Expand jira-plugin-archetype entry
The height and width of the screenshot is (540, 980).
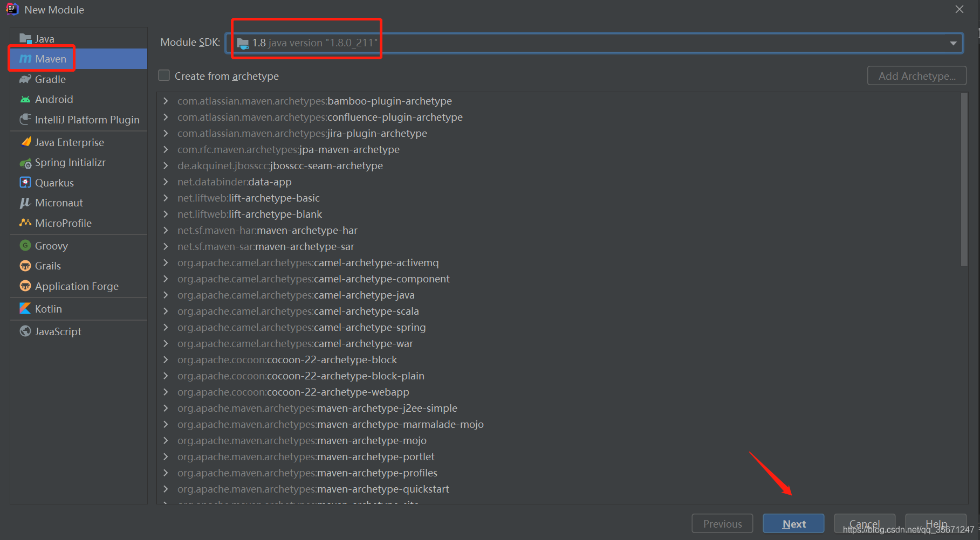pos(166,133)
